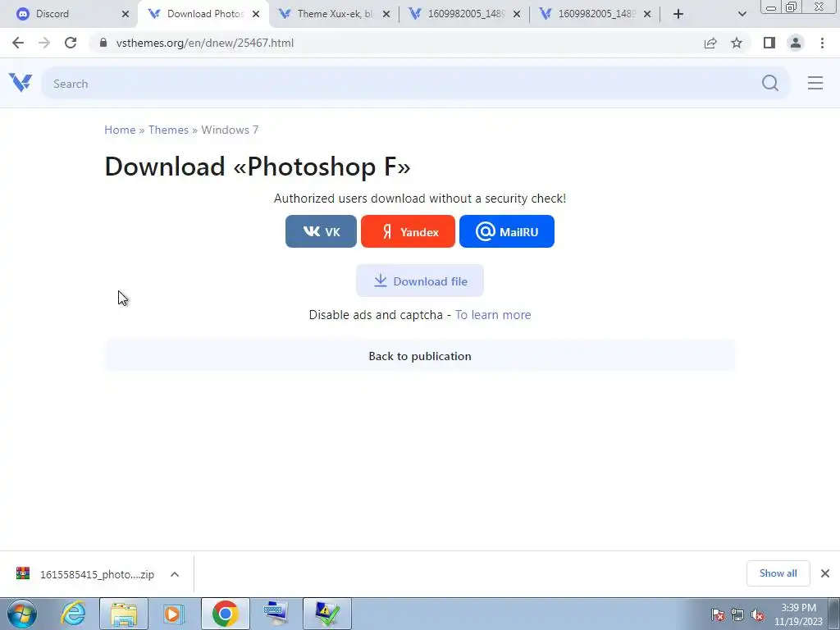
Task: Close the Theme Xux-ek tab
Action: point(386,14)
